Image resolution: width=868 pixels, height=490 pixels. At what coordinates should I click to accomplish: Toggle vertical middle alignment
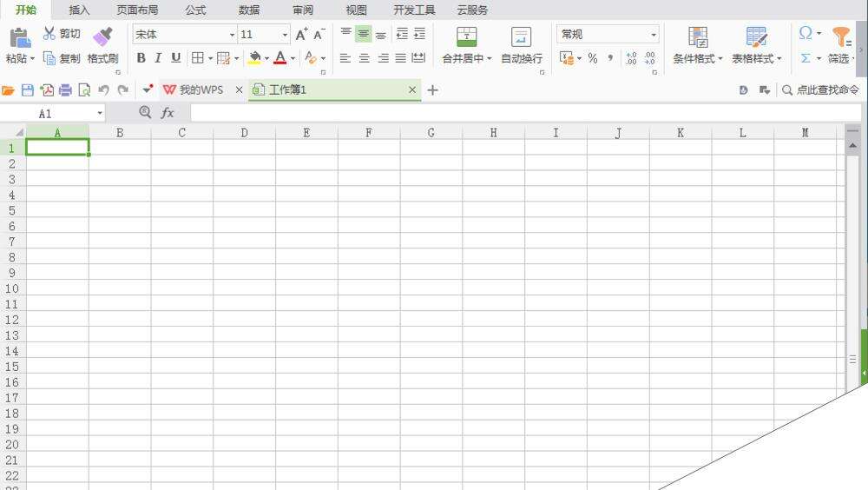[x=363, y=34]
